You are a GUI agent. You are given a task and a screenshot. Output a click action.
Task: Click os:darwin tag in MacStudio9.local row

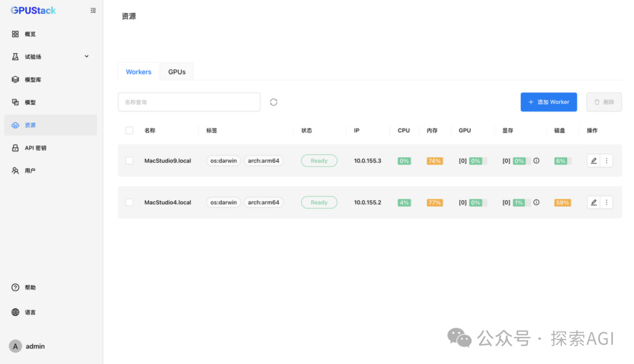click(224, 160)
